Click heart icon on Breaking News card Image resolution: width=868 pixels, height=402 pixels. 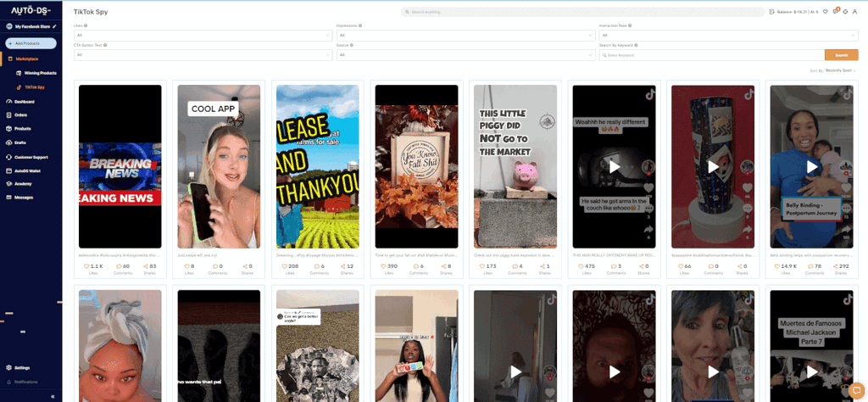tap(86, 266)
